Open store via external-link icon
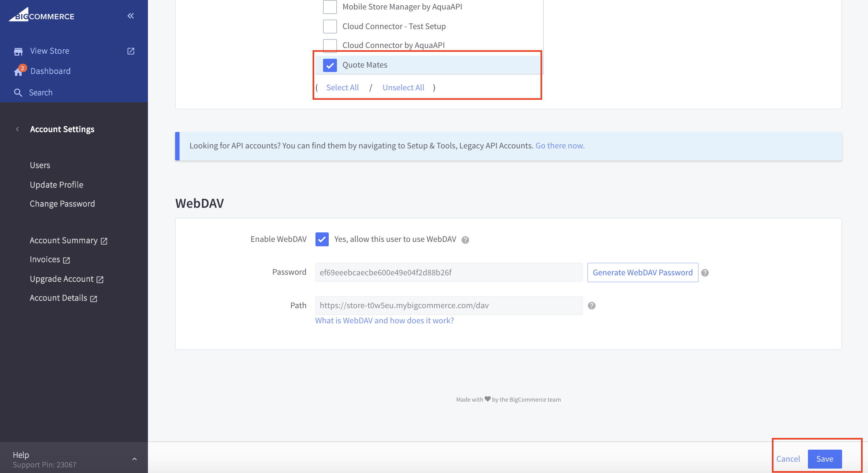Viewport: 868px width, 473px height. tap(131, 51)
